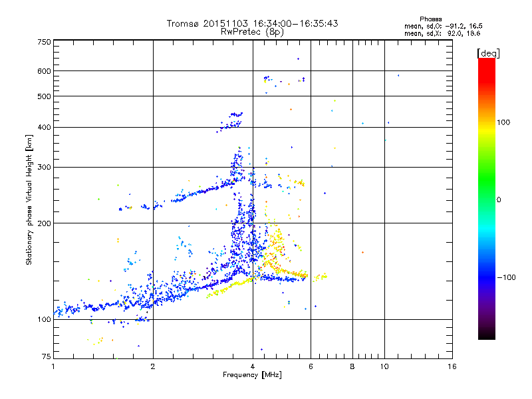Image resolution: width=532 pixels, height=399 pixels.
Task: Click the 'Frequency [MHz]' axis label
Action: tap(252, 375)
